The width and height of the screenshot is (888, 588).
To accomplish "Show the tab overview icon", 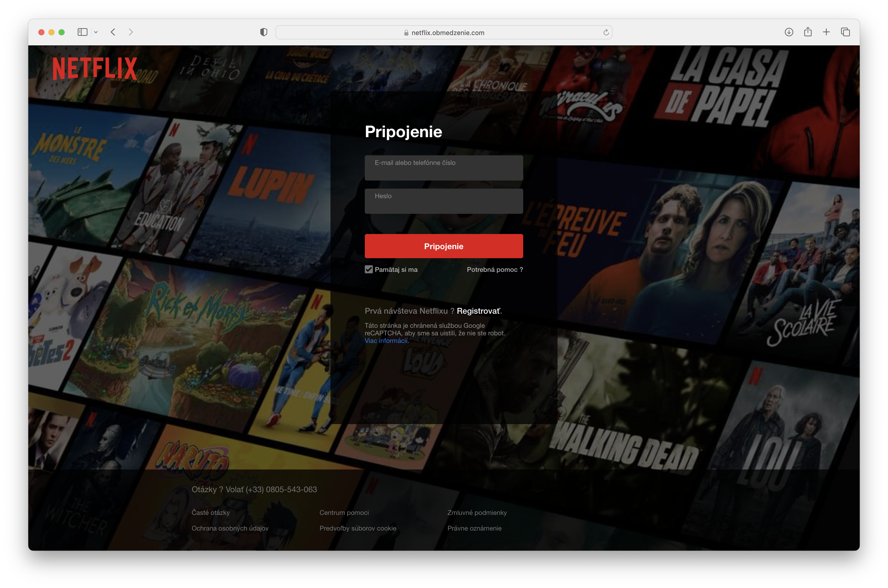I will coord(845,32).
